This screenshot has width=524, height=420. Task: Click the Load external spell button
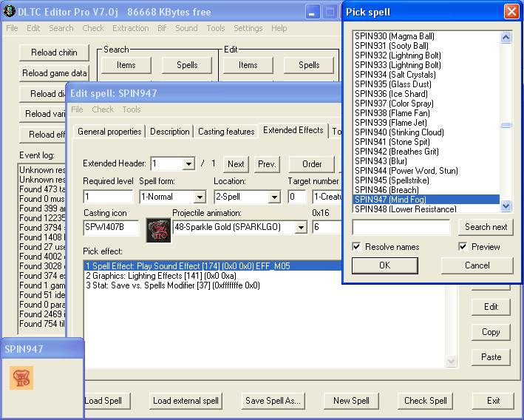coord(186,401)
